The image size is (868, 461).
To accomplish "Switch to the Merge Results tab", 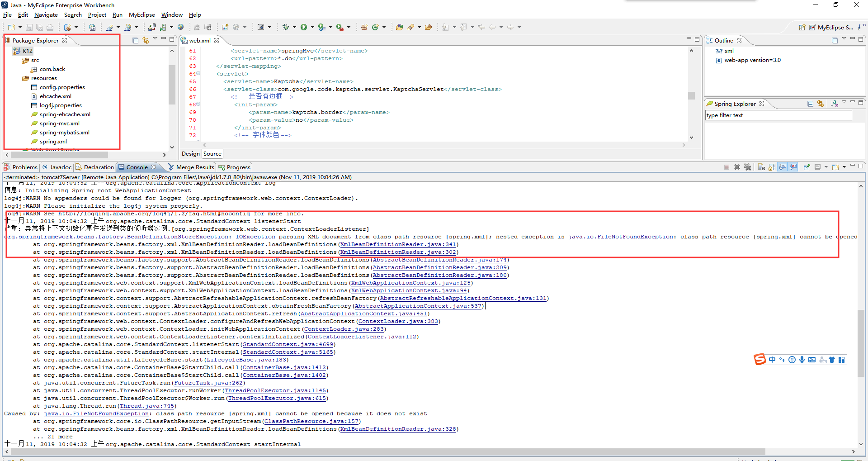I will point(191,167).
